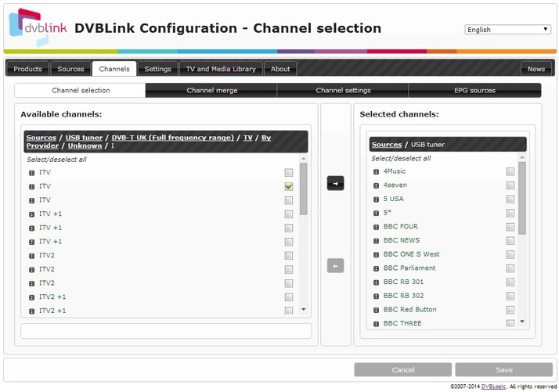Click the icon of the checked ITV row
Image resolution: width=559 pixels, height=392 pixels.
pos(32,187)
